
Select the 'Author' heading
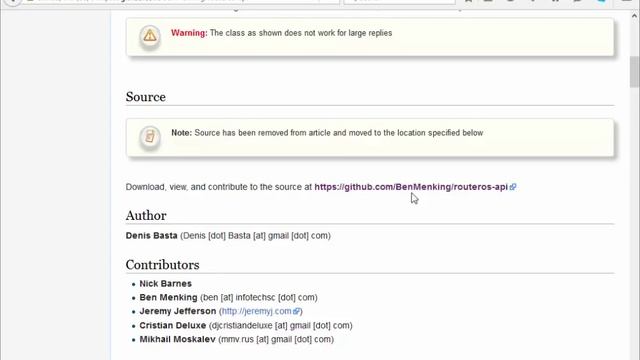click(146, 216)
